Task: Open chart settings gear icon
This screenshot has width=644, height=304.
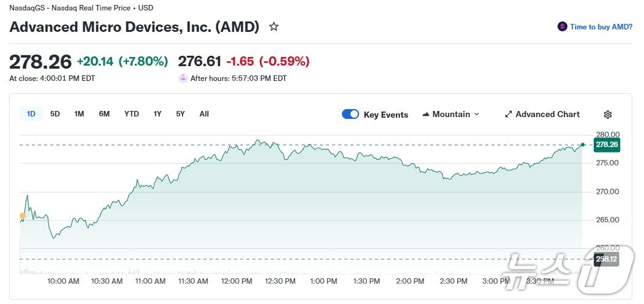Action: tap(607, 115)
